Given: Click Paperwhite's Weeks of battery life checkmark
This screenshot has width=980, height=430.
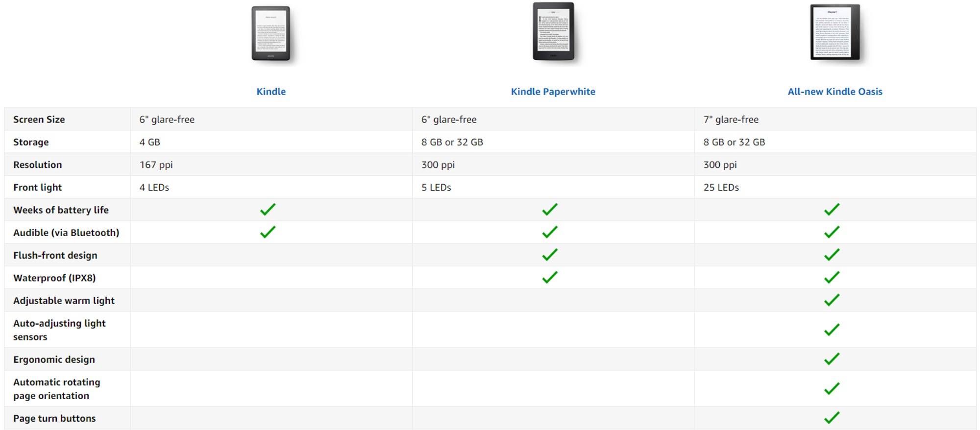Looking at the screenshot, I should click(x=550, y=210).
